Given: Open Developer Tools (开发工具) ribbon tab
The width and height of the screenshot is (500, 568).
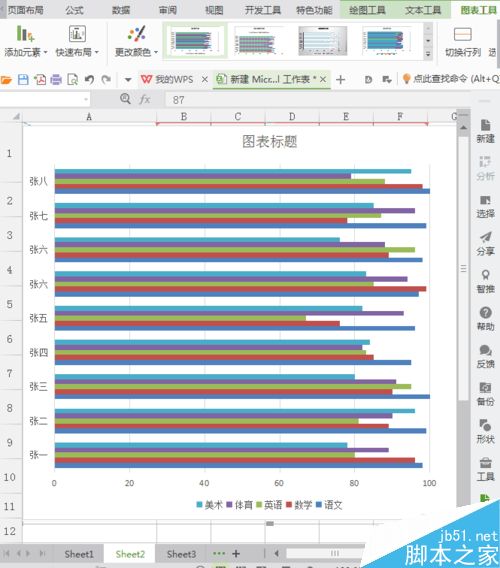Looking at the screenshot, I should [263, 10].
